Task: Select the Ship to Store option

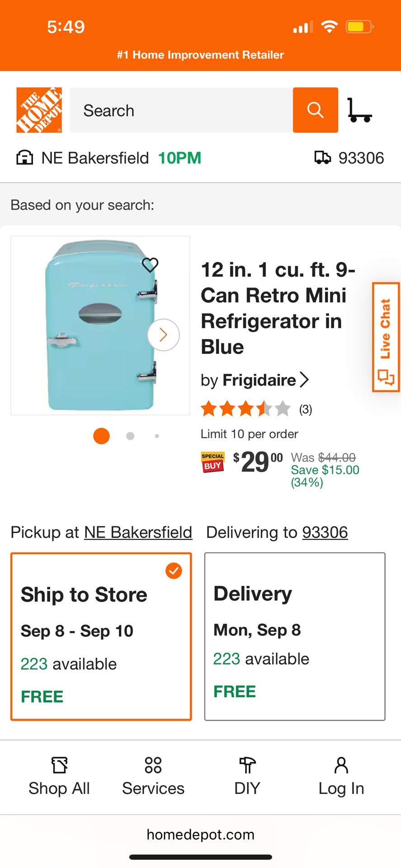Action: (101, 636)
